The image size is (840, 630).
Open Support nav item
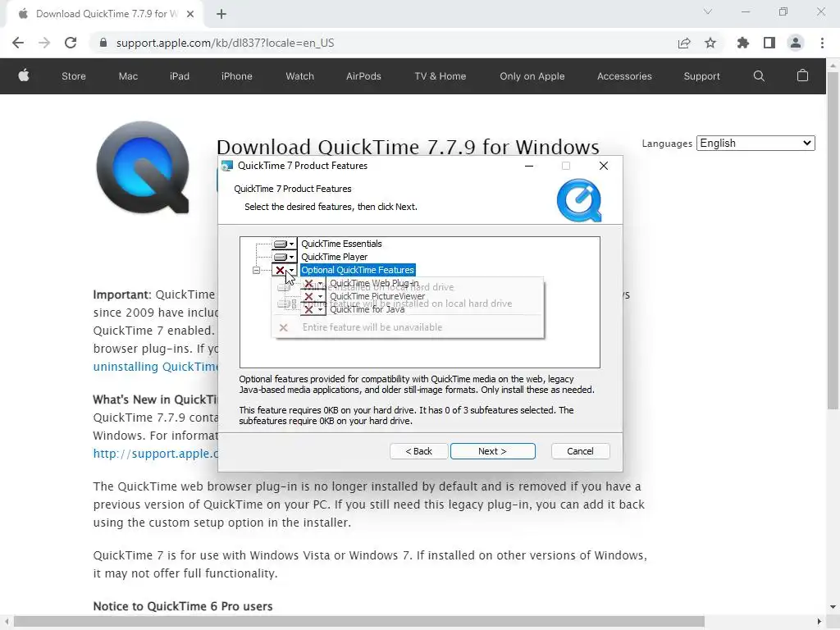tap(702, 76)
